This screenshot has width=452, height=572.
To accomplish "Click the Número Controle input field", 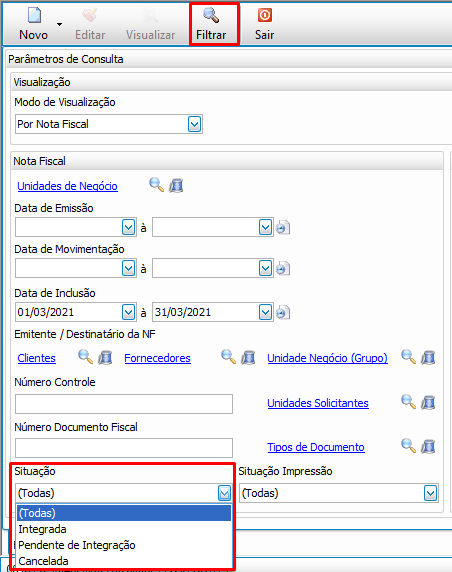I will coord(124,404).
